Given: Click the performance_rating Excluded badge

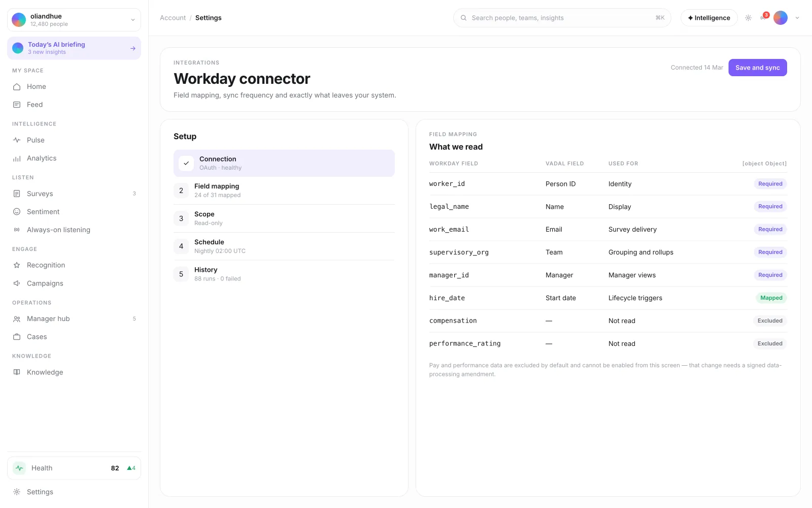Looking at the screenshot, I should (x=770, y=344).
